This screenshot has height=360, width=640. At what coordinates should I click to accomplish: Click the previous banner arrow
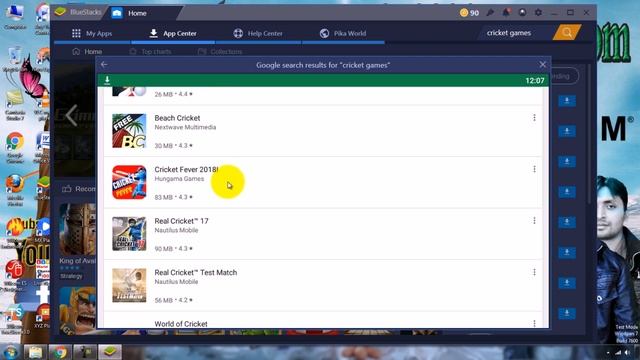coord(71,116)
